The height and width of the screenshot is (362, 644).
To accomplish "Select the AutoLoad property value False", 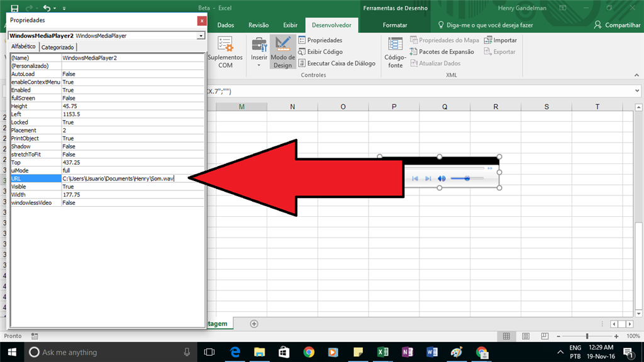I will 132,74.
